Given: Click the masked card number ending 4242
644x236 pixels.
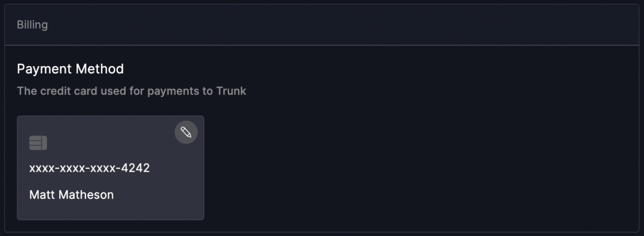Looking at the screenshot, I should (89, 168).
